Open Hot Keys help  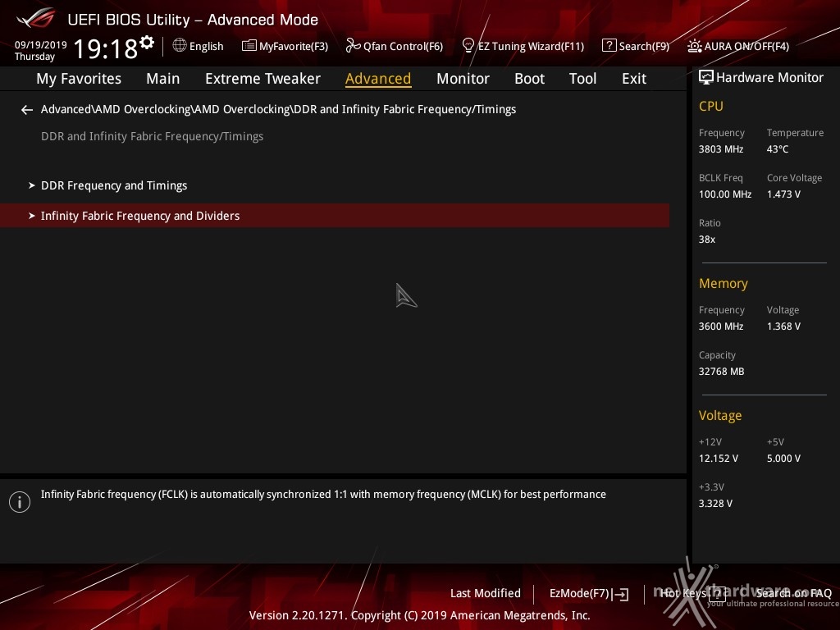pyautogui.click(x=683, y=593)
